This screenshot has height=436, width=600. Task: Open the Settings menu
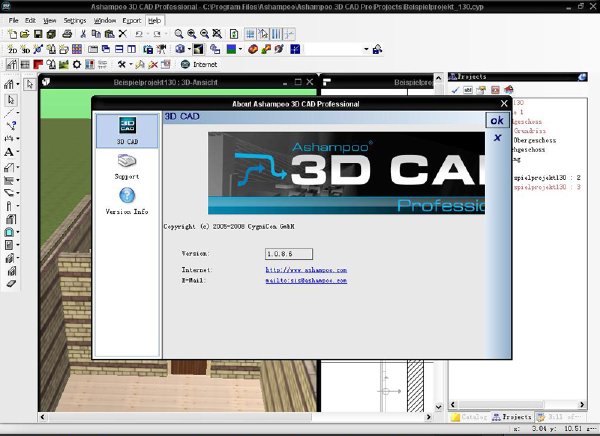tap(75, 20)
